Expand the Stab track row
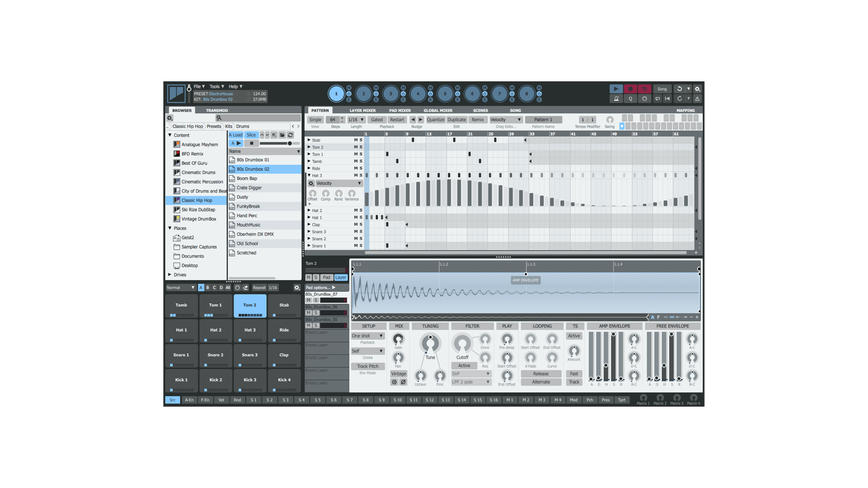 click(x=309, y=140)
